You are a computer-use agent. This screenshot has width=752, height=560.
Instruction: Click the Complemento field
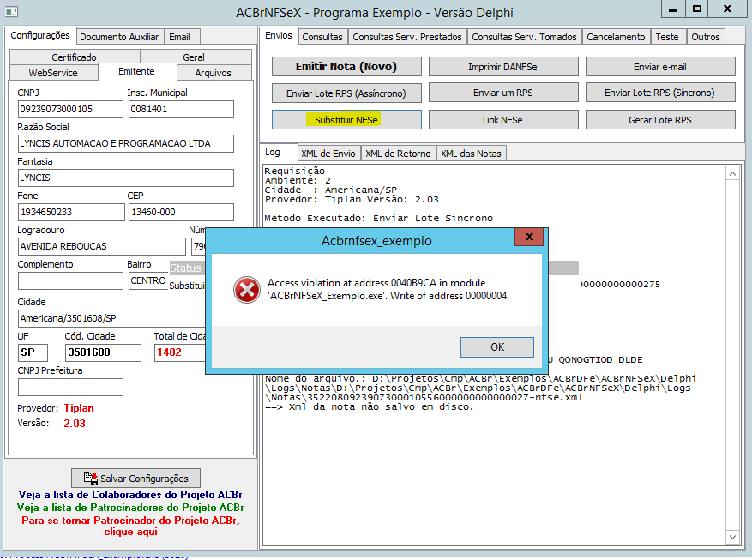coord(70,281)
